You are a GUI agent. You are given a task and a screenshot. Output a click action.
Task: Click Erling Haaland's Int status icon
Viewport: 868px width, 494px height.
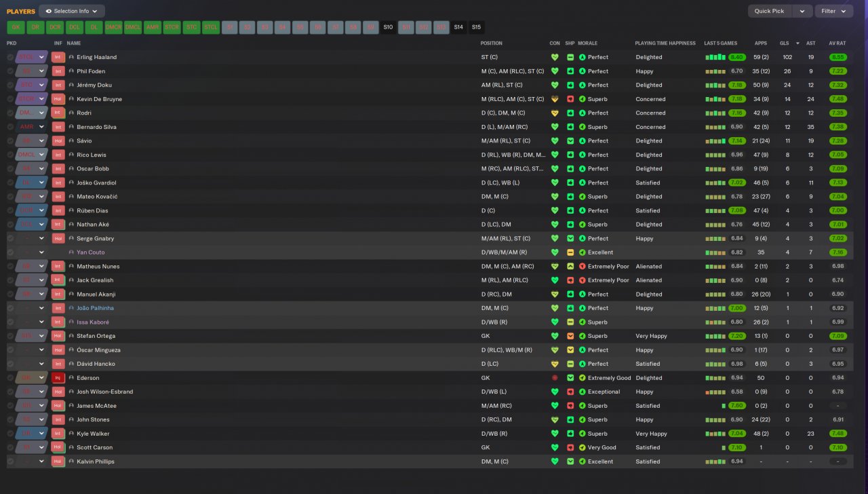coord(58,57)
